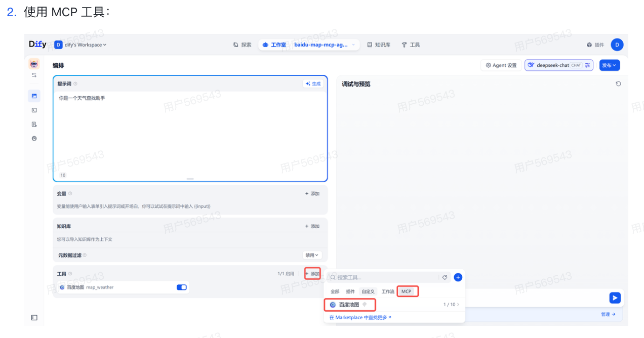Open the dify's Workspace dropdown
This screenshot has height=338, width=644.
click(81, 45)
